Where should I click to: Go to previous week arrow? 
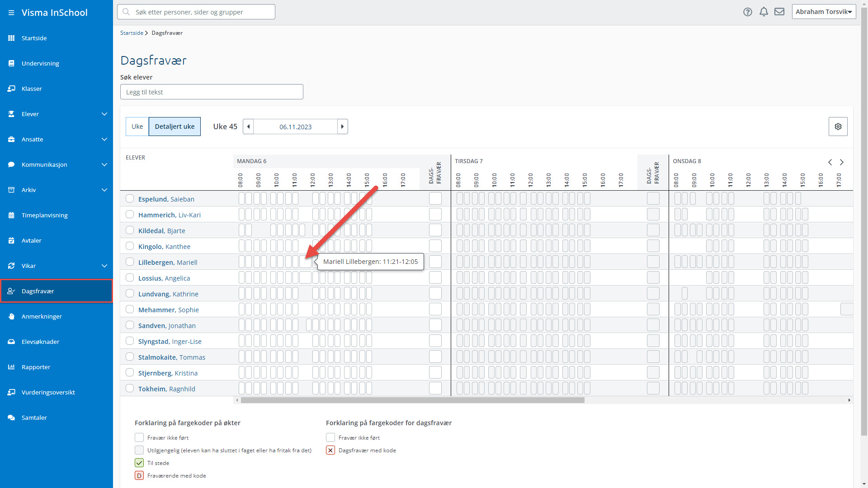click(x=248, y=127)
